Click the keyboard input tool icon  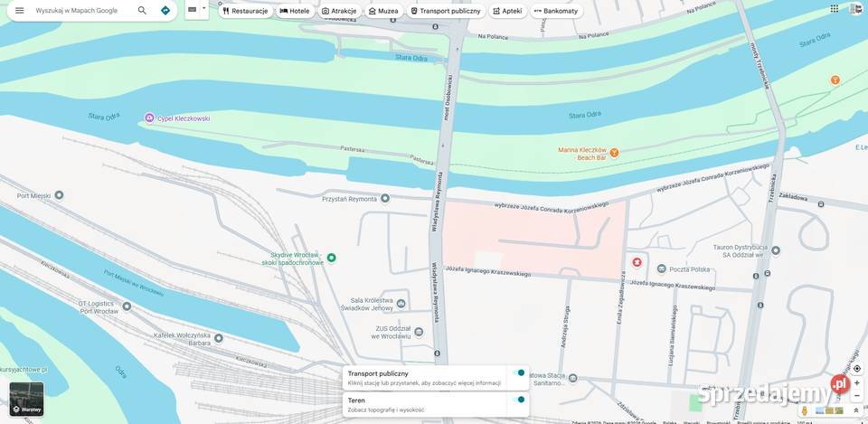pos(192,9)
